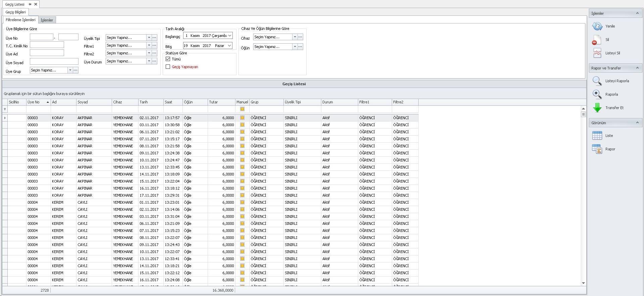
Task: Click the green Transfer Et arrow
Action: 597,108
